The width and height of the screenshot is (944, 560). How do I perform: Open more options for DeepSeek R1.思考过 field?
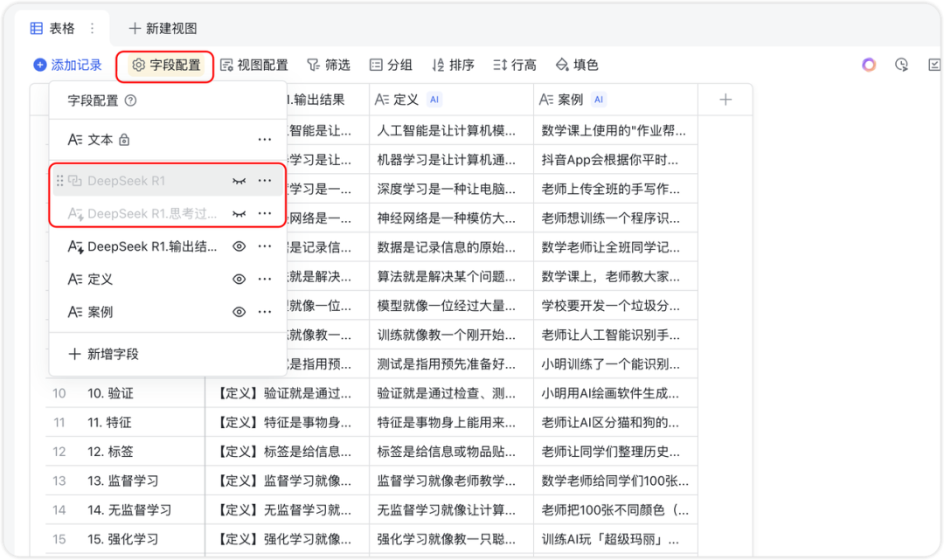[x=264, y=213]
